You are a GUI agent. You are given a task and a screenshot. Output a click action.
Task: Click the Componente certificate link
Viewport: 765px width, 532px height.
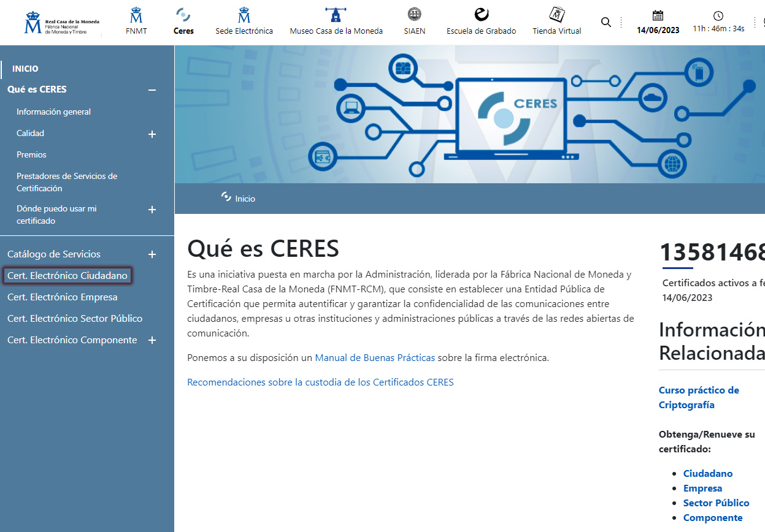click(713, 518)
